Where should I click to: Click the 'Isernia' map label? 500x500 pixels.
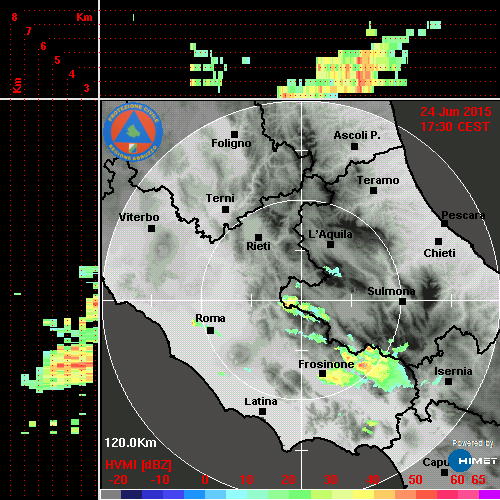(453, 371)
